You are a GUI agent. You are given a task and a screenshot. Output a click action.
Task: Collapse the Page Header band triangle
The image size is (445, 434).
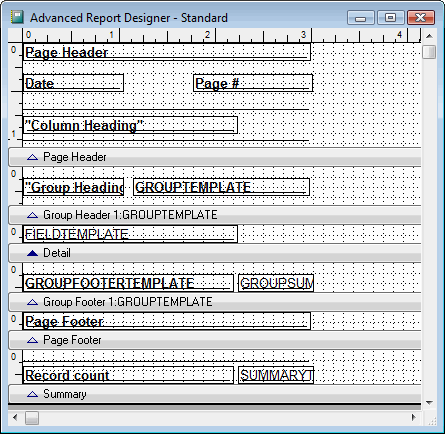point(32,157)
